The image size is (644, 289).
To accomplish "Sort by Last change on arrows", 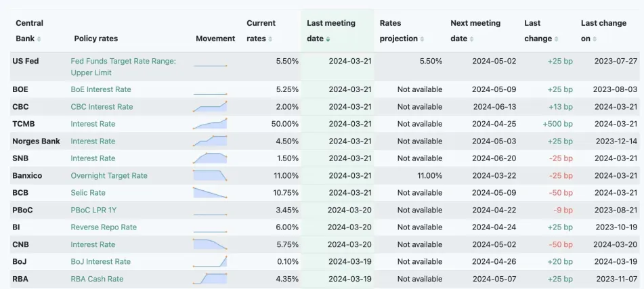I will 595,39.
